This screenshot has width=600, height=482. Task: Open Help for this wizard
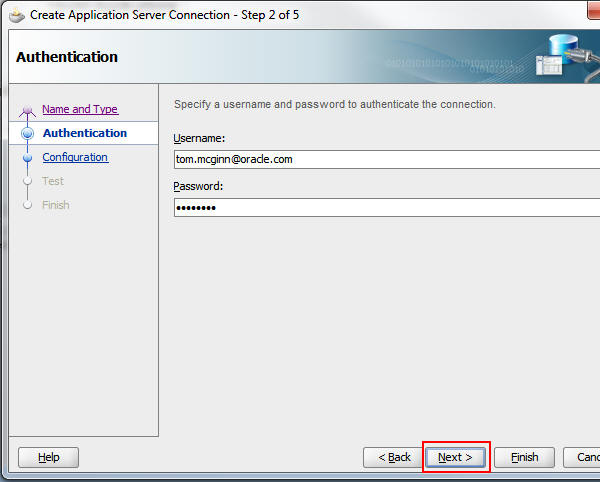(49, 457)
